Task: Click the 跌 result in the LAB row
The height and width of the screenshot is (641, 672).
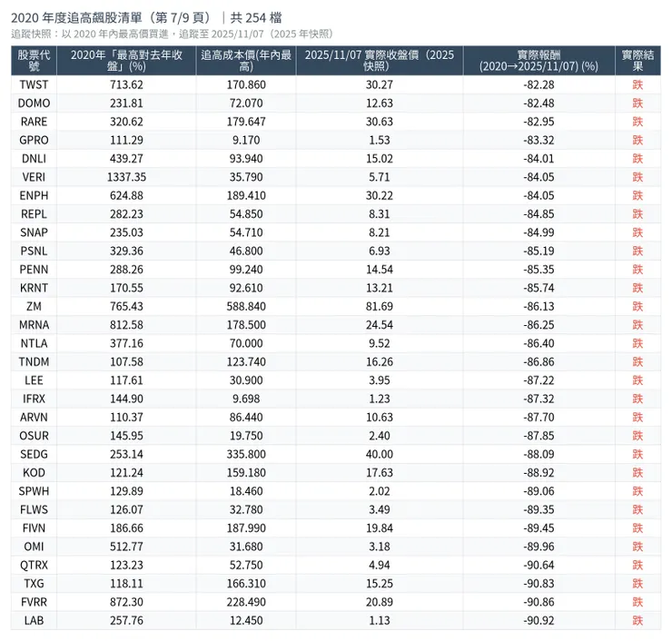Action: tap(637, 620)
